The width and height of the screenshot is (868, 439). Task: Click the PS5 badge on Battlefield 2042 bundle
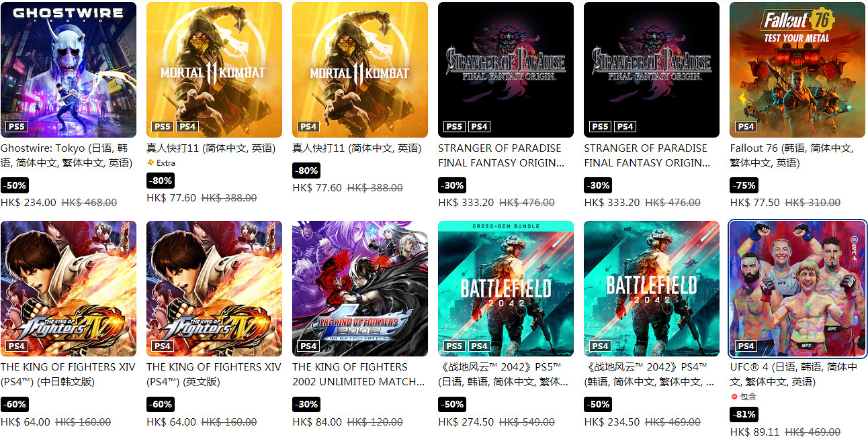click(454, 346)
